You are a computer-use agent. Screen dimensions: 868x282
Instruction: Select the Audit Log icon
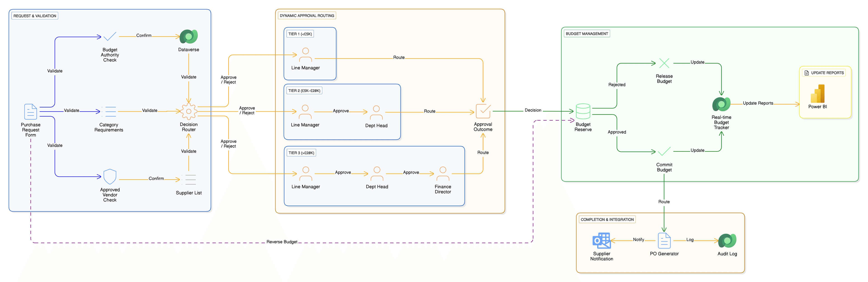click(727, 241)
